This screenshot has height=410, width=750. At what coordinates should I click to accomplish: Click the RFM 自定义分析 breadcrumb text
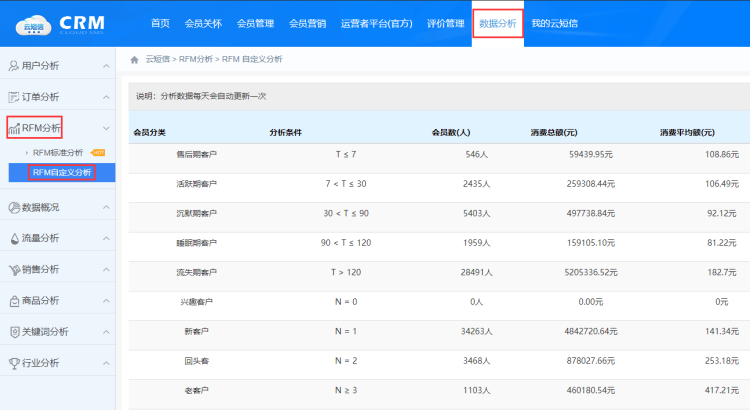pyautogui.click(x=252, y=59)
